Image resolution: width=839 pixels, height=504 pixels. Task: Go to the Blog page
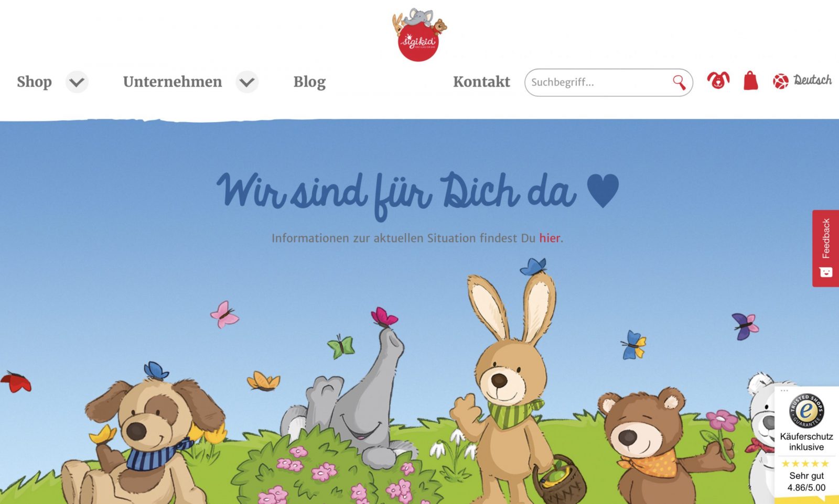[x=309, y=82]
